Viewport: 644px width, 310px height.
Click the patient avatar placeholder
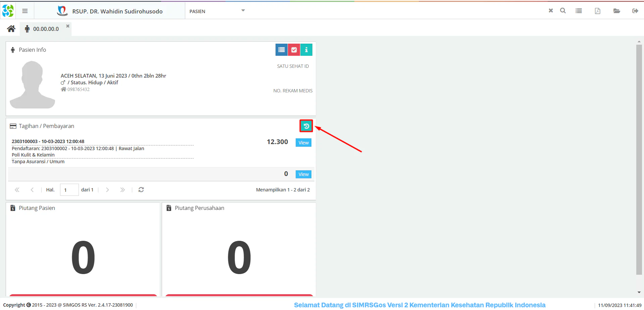point(32,85)
